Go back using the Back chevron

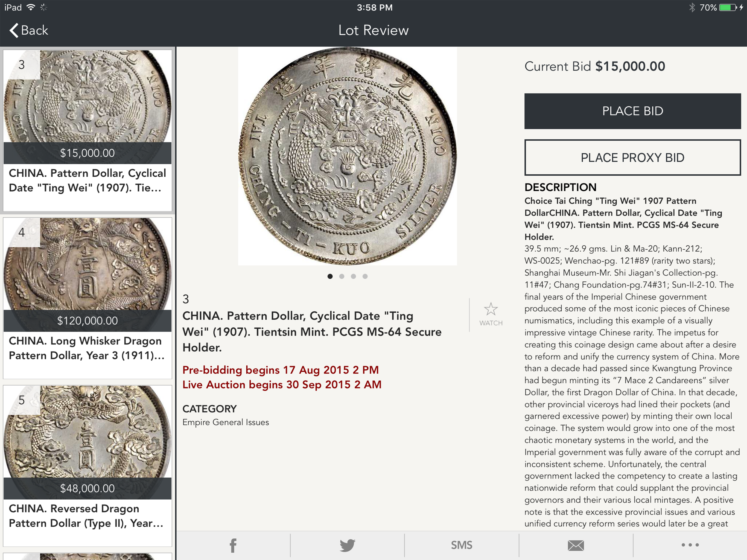pyautogui.click(x=29, y=30)
